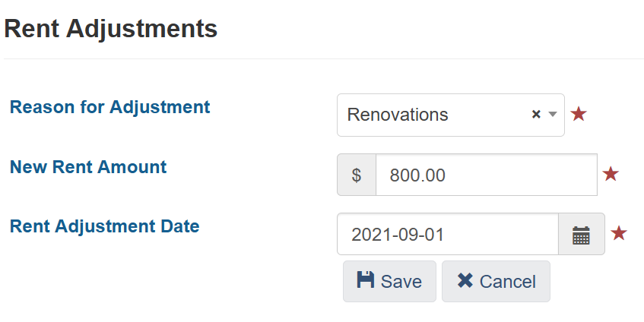Click the floppy disk icon in Save
This screenshot has width=644, height=322.
[x=366, y=280]
